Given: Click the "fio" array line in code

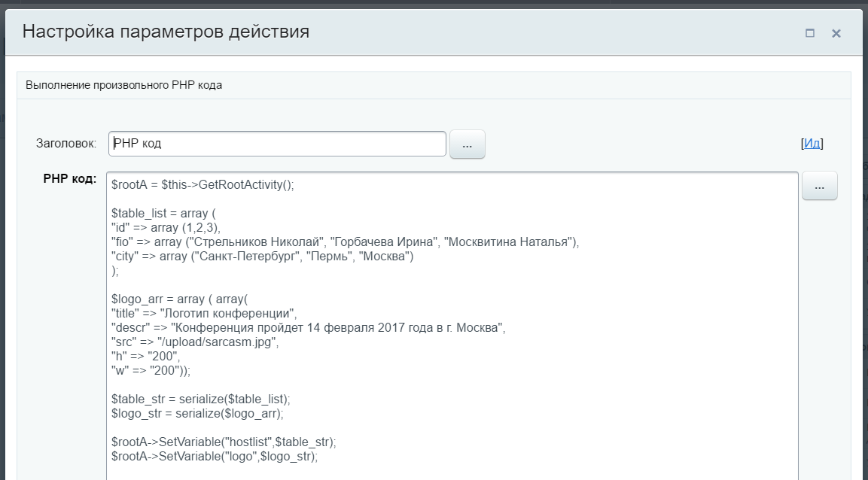Looking at the screenshot, I should pyautogui.click(x=345, y=242).
